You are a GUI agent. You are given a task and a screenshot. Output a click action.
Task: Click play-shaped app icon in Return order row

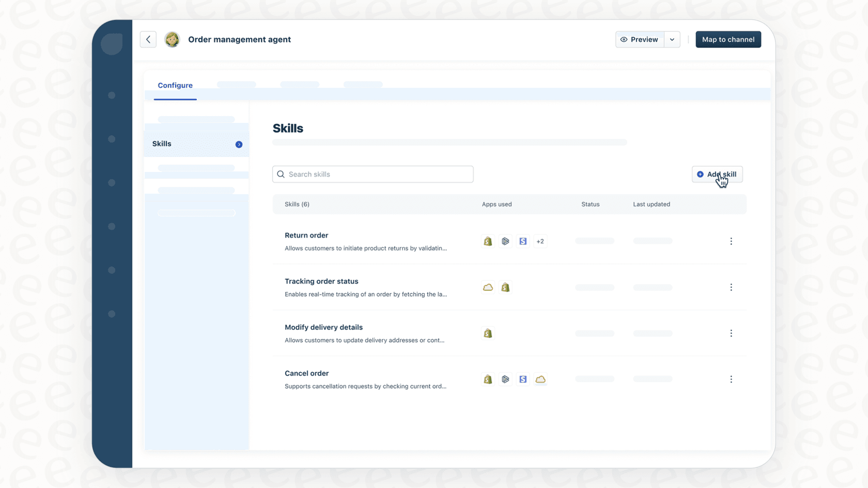pyautogui.click(x=505, y=241)
